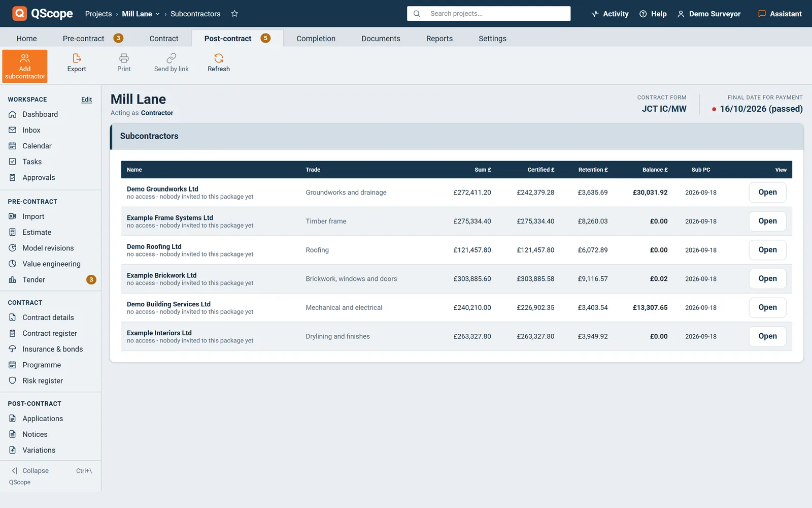Star the Subcontractors page as favorite
The image size is (812, 508).
(234, 14)
